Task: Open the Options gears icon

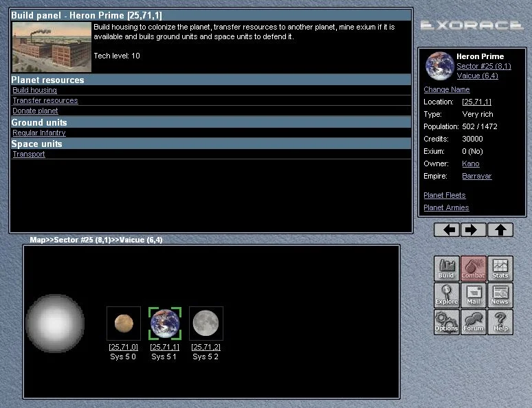Action: click(x=446, y=321)
